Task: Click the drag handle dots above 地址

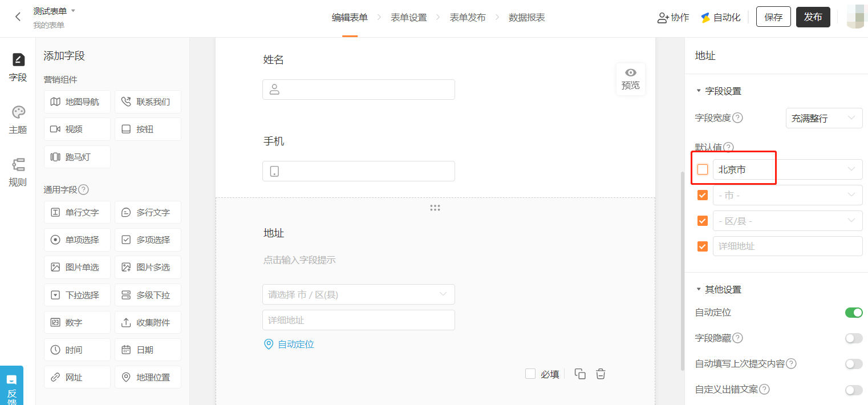Action: click(435, 208)
